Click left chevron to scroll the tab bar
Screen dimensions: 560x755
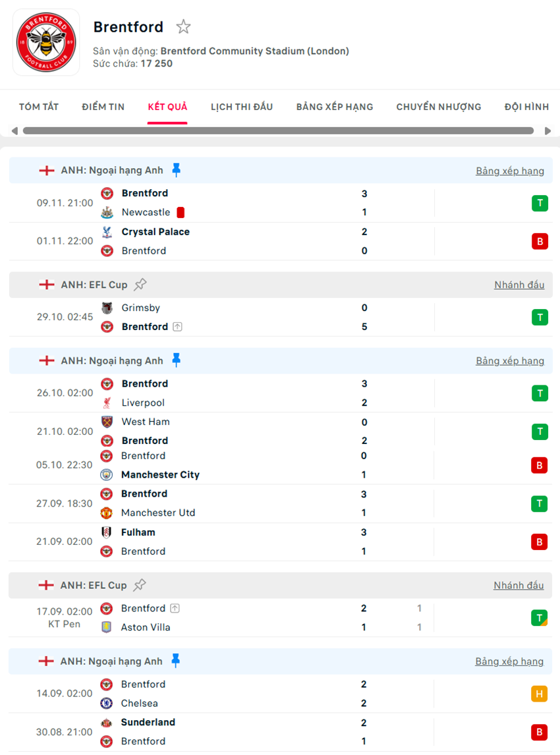point(14,130)
